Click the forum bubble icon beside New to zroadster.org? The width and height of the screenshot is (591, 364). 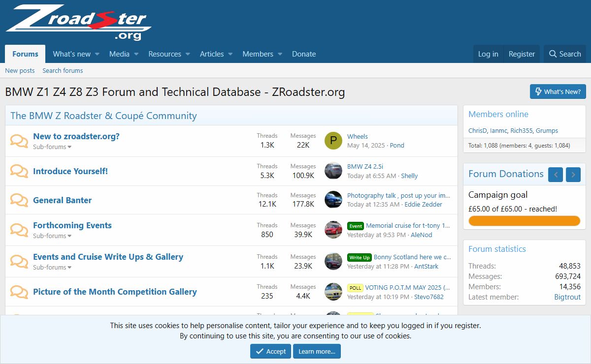coord(19,141)
